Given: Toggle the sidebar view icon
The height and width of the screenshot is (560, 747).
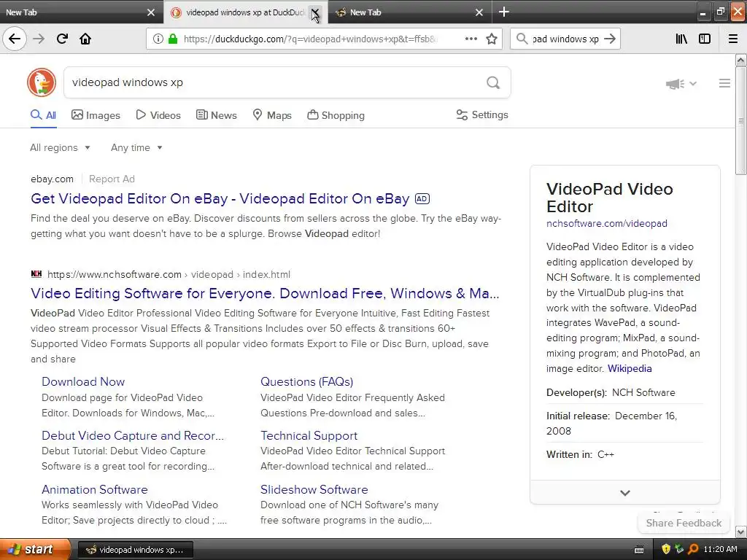Looking at the screenshot, I should (x=705, y=39).
